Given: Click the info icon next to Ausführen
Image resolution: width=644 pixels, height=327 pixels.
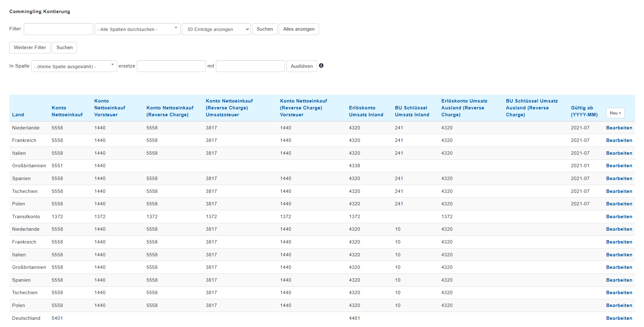Looking at the screenshot, I should [x=321, y=66].
